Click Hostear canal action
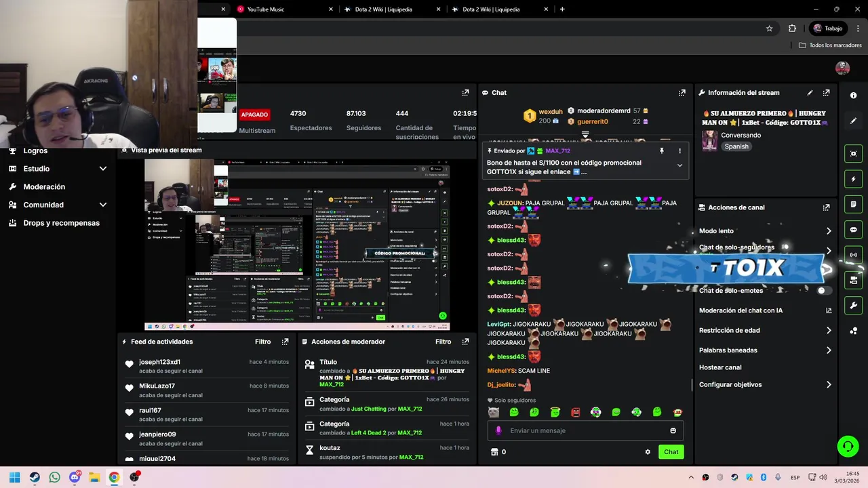 click(x=720, y=367)
